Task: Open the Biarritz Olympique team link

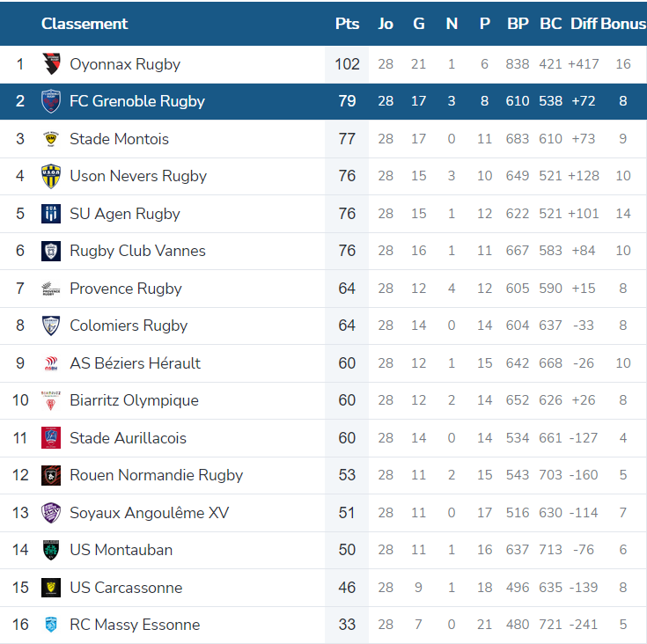Action: [x=134, y=400]
